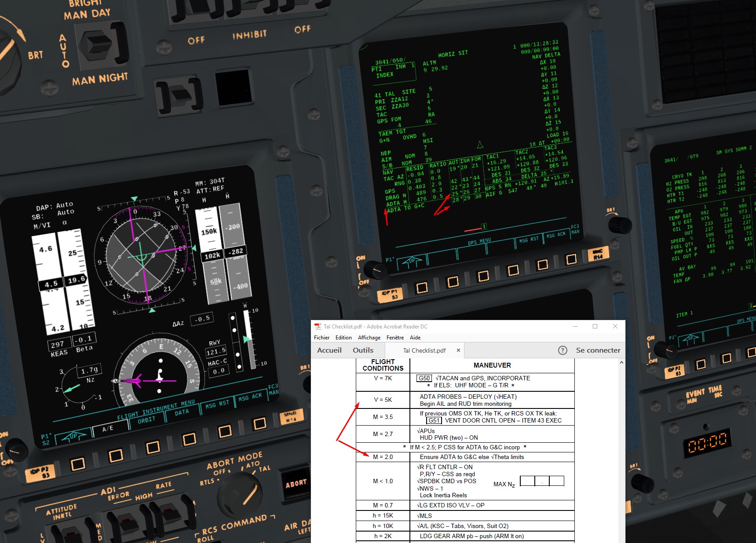The image size is (756, 543).
Task: Switch to the Outils tab
Action: coord(363,350)
